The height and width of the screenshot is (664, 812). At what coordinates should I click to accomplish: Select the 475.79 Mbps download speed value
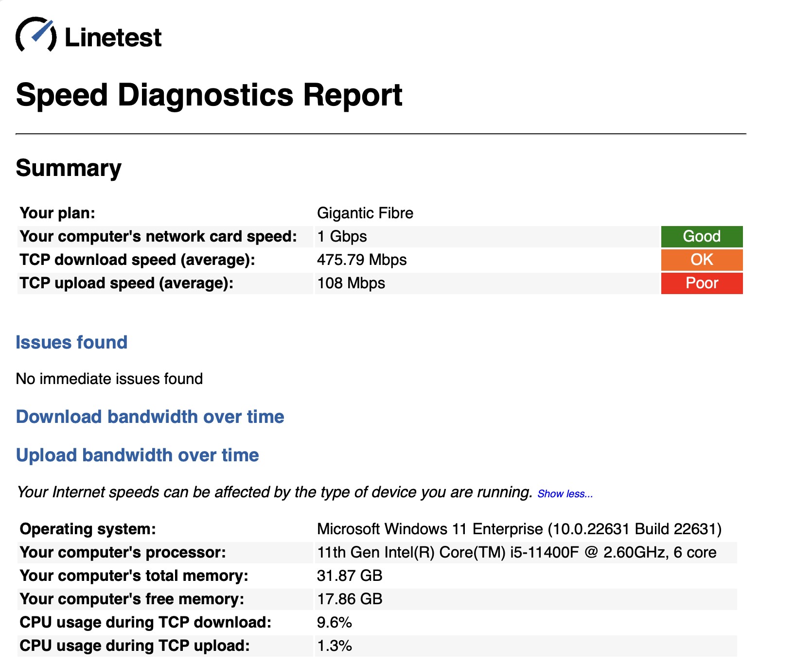pos(362,260)
